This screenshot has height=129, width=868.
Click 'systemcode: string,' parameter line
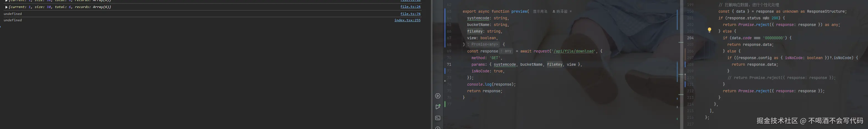tap(488, 18)
